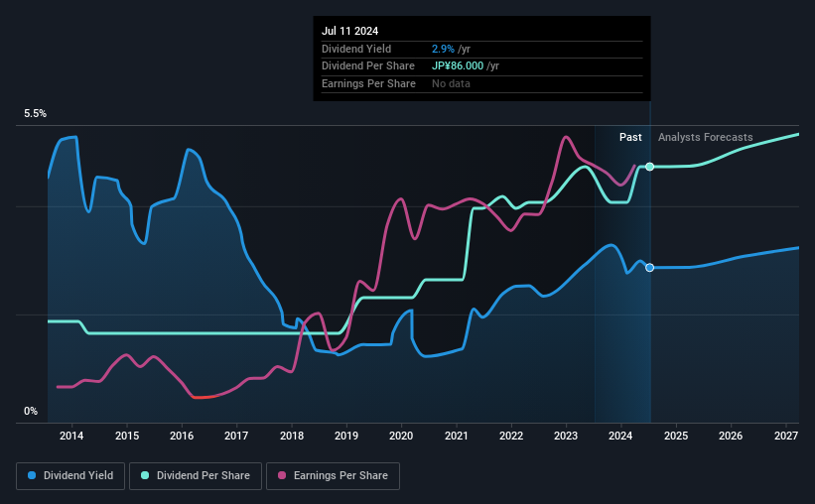This screenshot has width=815, height=504.
Task: Click the 2017 x-axis label
Action: click(x=236, y=436)
